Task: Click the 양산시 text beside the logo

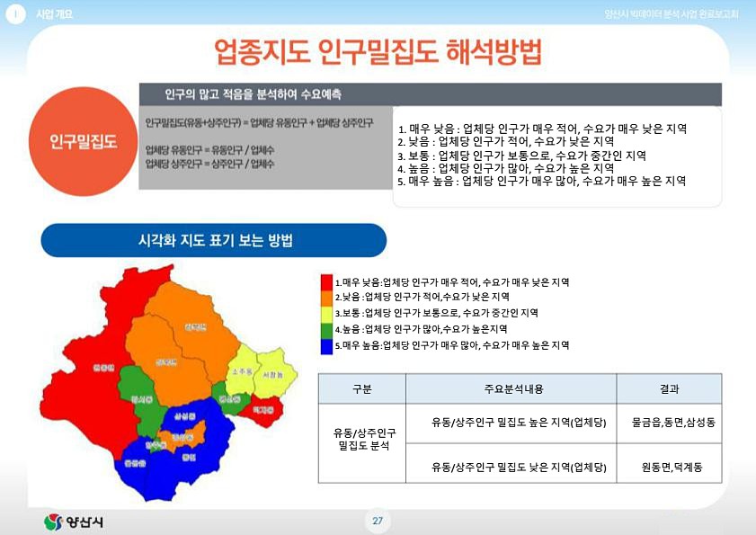Action: pyautogui.click(x=84, y=522)
